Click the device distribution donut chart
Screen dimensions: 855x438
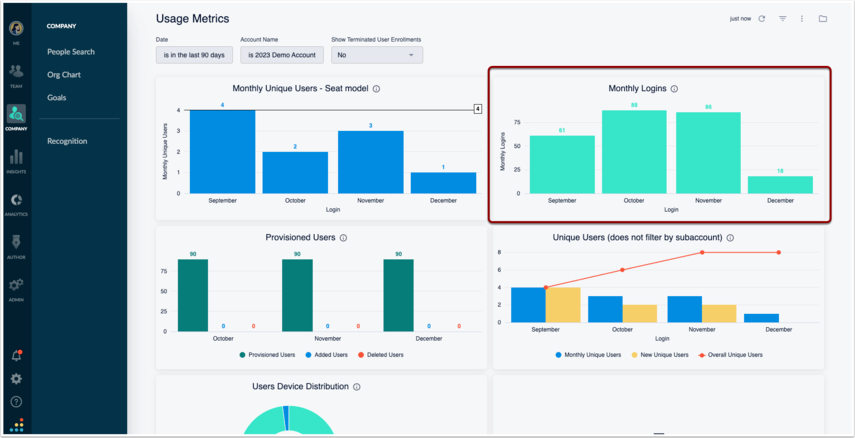[x=288, y=420]
